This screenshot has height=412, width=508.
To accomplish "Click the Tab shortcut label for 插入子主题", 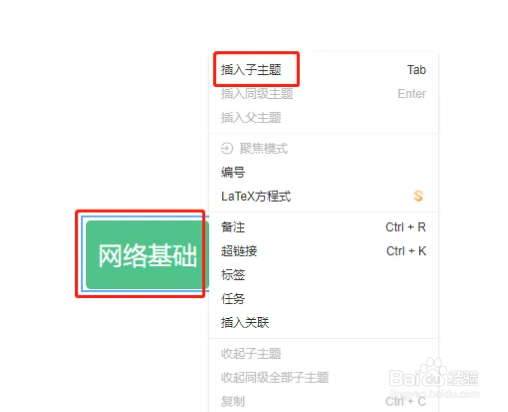I will pos(416,70).
